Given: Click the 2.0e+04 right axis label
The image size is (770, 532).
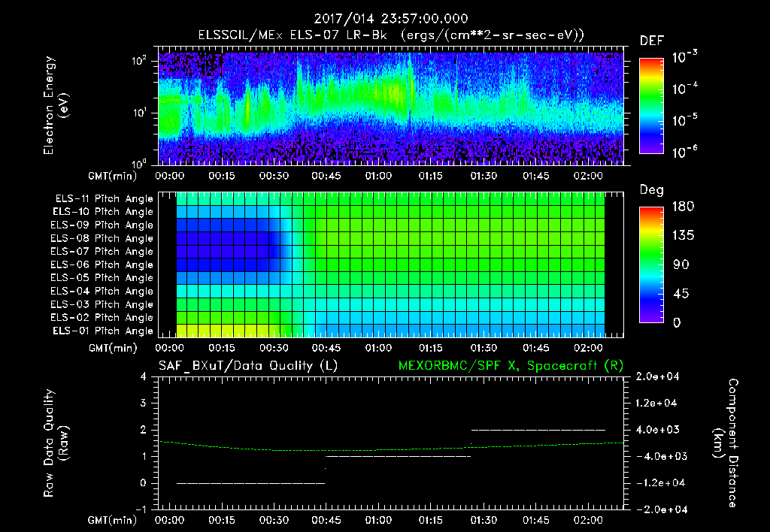Looking at the screenshot, I should (657, 376).
